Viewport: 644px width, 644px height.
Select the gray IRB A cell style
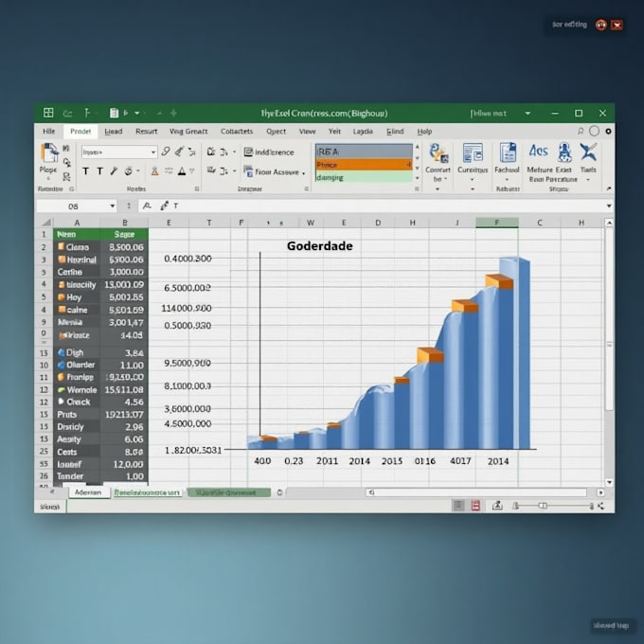point(364,152)
